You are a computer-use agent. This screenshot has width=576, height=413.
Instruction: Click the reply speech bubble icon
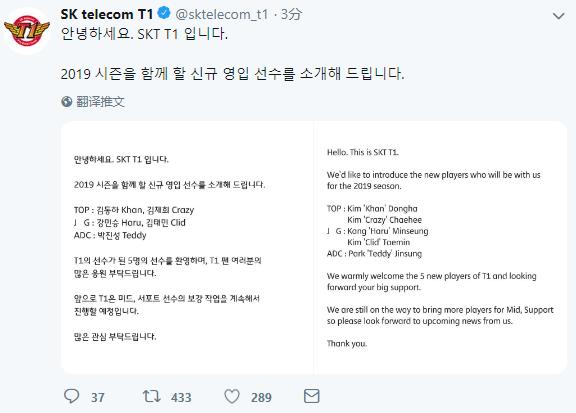72,396
